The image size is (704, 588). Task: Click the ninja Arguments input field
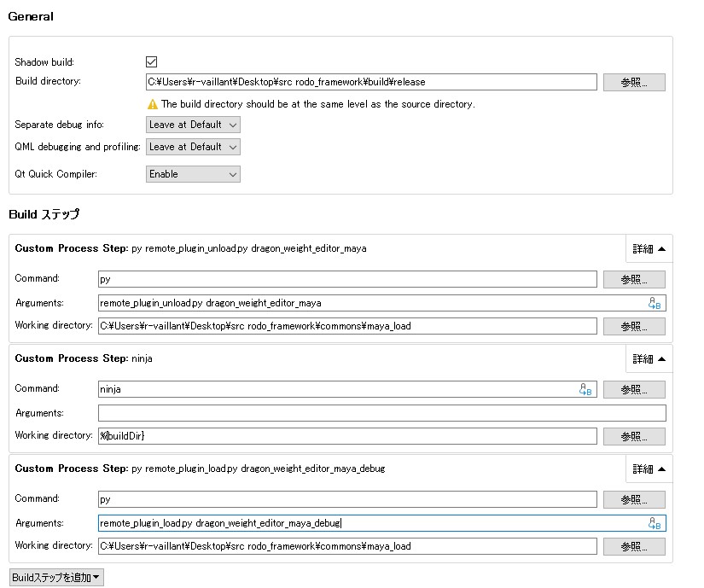(381, 413)
